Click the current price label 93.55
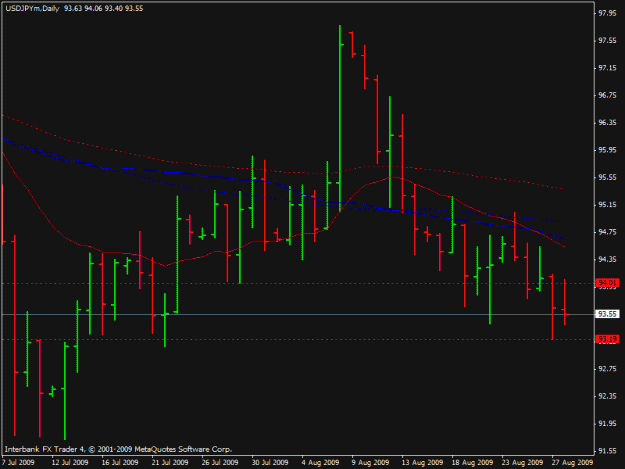 (x=607, y=314)
